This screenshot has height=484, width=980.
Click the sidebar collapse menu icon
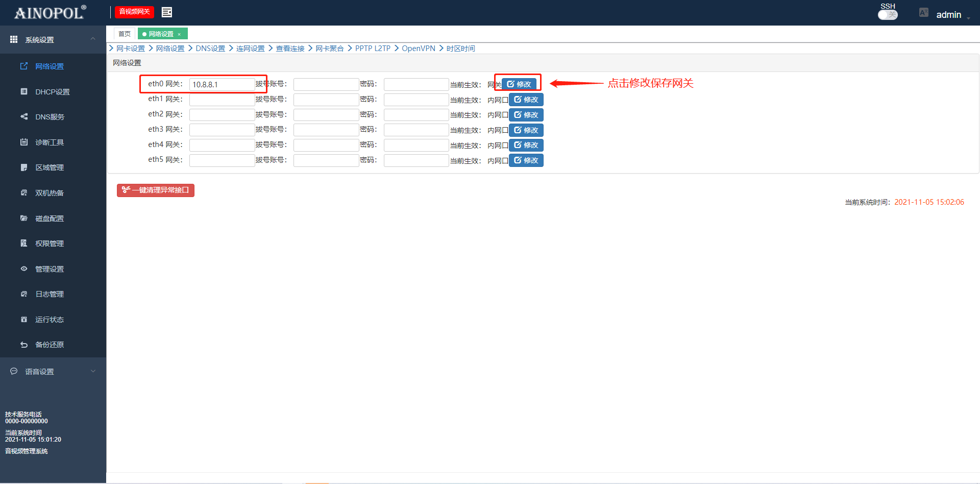tap(167, 12)
